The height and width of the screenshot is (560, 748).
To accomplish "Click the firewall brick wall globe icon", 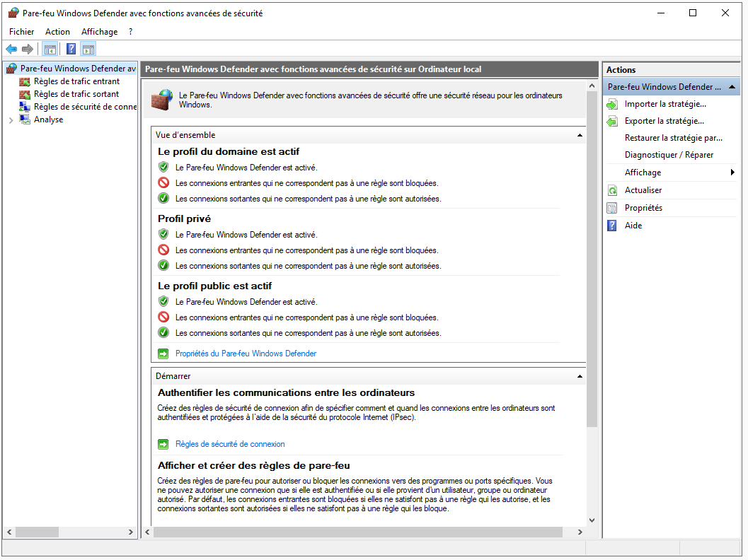I will (162, 100).
